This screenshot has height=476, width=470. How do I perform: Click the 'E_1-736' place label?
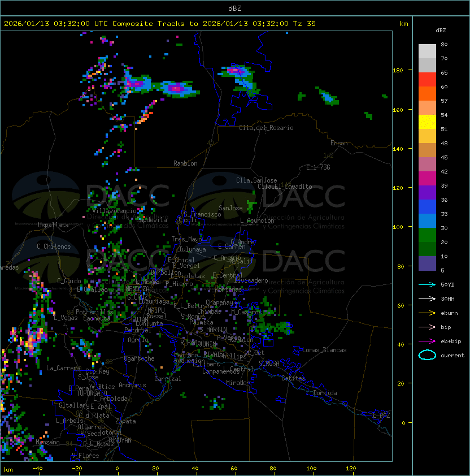[x=318, y=167]
